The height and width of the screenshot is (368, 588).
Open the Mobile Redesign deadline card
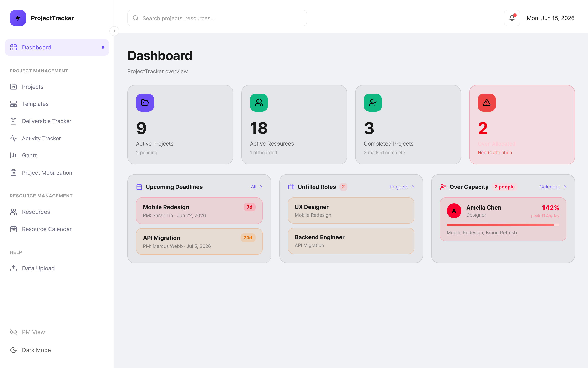click(x=199, y=211)
